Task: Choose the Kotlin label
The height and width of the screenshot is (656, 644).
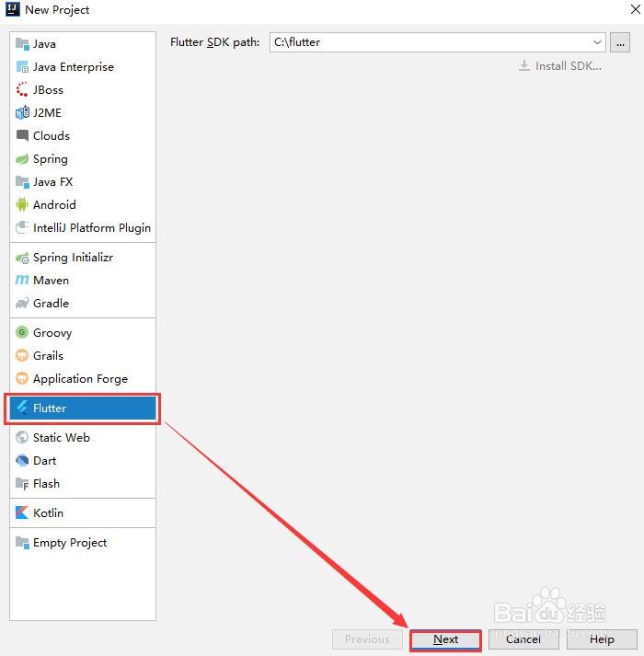Action: (x=48, y=512)
